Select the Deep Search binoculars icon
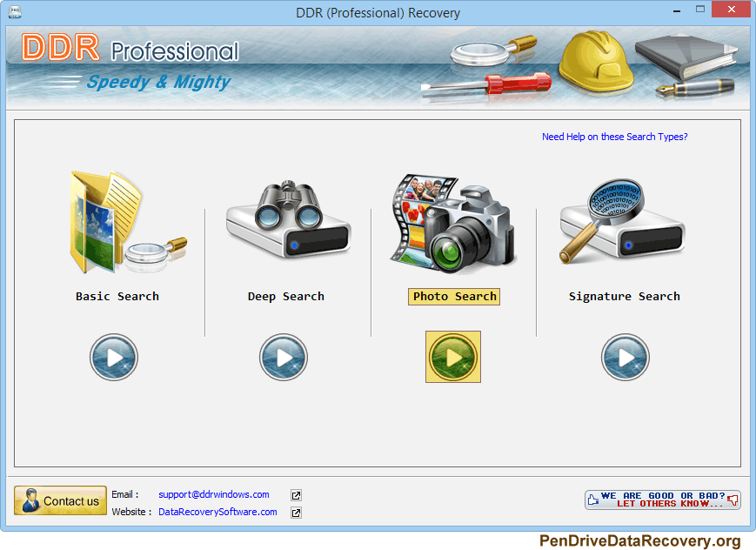This screenshot has width=756, height=550. point(287,218)
